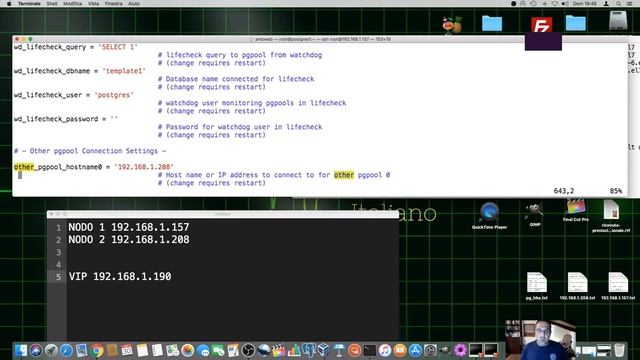This screenshot has height=360, width=640.
Task: Click line NODO 1 192.168.1.157 in editor
Action: click(129, 227)
